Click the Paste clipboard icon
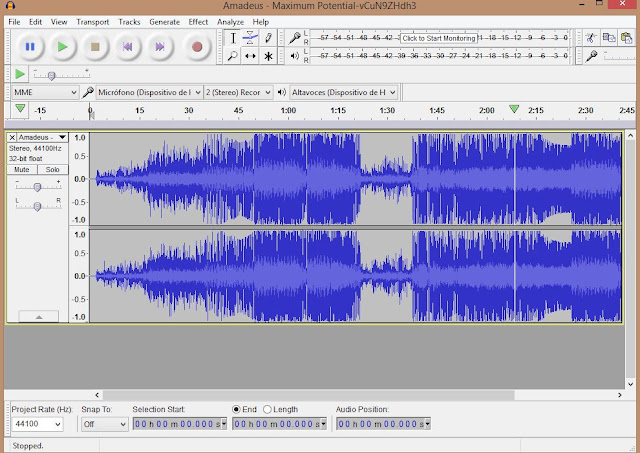 coord(627,38)
